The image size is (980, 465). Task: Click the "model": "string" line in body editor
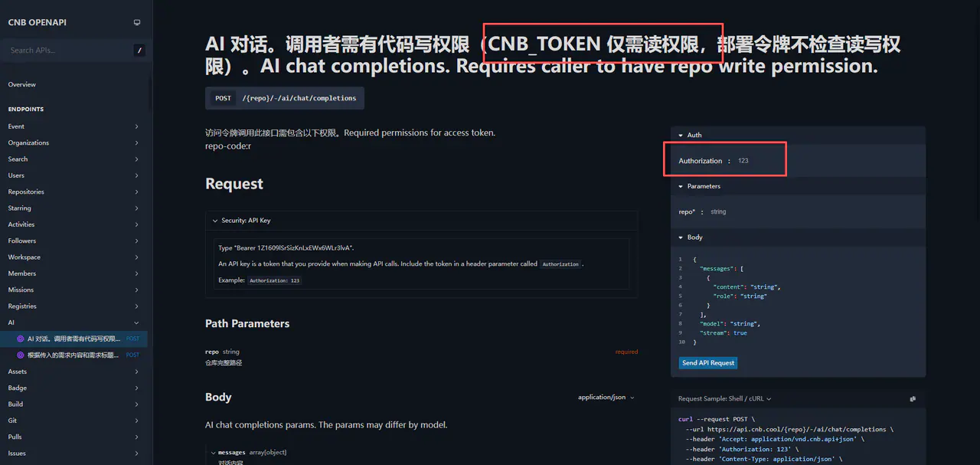click(730, 324)
